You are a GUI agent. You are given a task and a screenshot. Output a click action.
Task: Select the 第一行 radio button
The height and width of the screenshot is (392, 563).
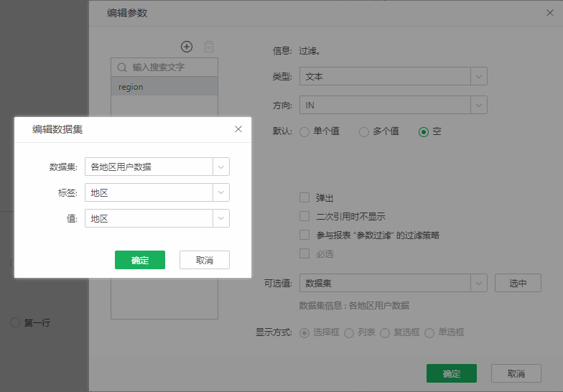[x=15, y=322]
